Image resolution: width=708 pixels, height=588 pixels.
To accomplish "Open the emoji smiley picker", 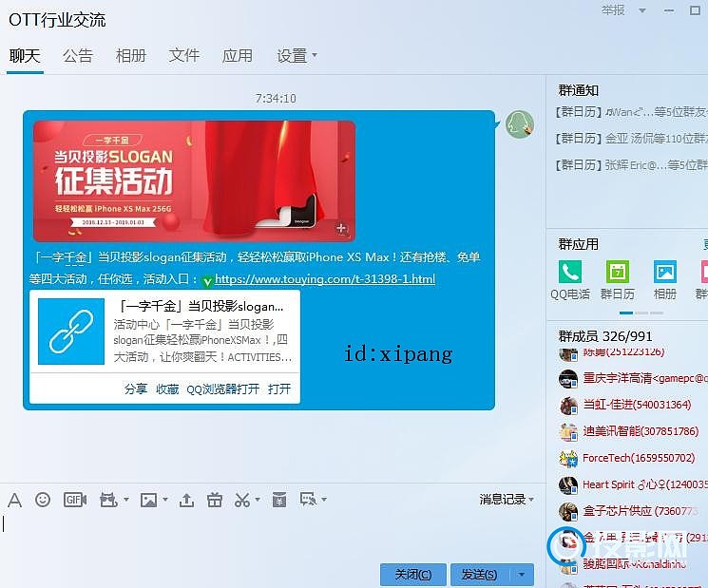I will pos(43,500).
